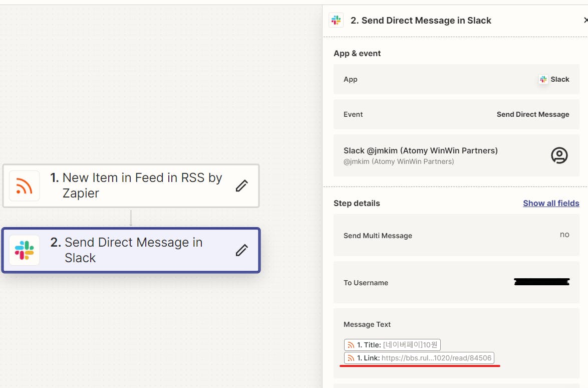This screenshot has height=388, width=588.
Task: Edit step 2 with its pencil icon
Action: tap(242, 250)
